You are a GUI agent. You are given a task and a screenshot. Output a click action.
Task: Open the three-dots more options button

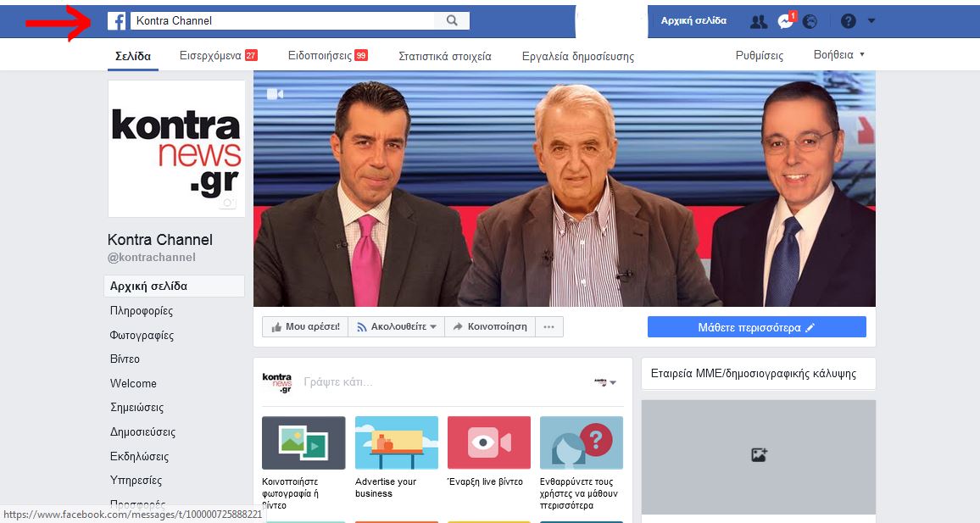(x=548, y=327)
